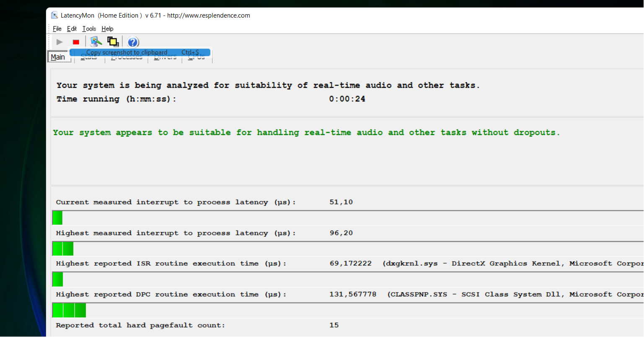The width and height of the screenshot is (644, 337).
Task: Click the dxgkrnl.sys driver description text
Action: tap(513, 264)
